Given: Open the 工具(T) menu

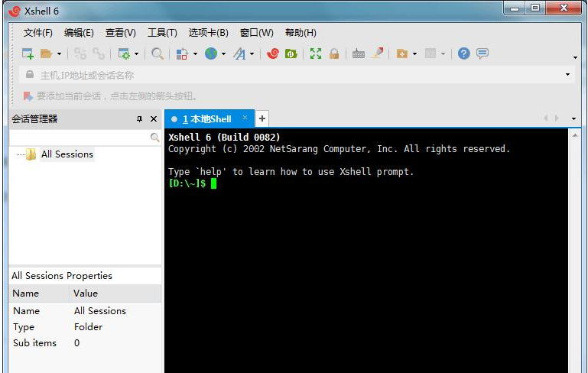Looking at the screenshot, I should [x=162, y=33].
